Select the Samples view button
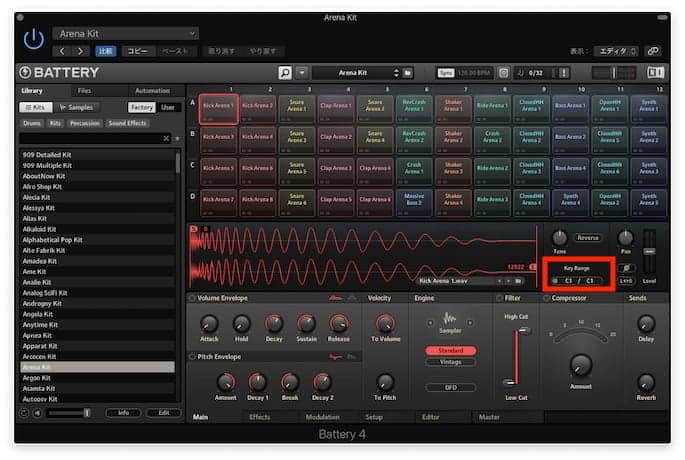The image size is (685, 460). [76, 107]
